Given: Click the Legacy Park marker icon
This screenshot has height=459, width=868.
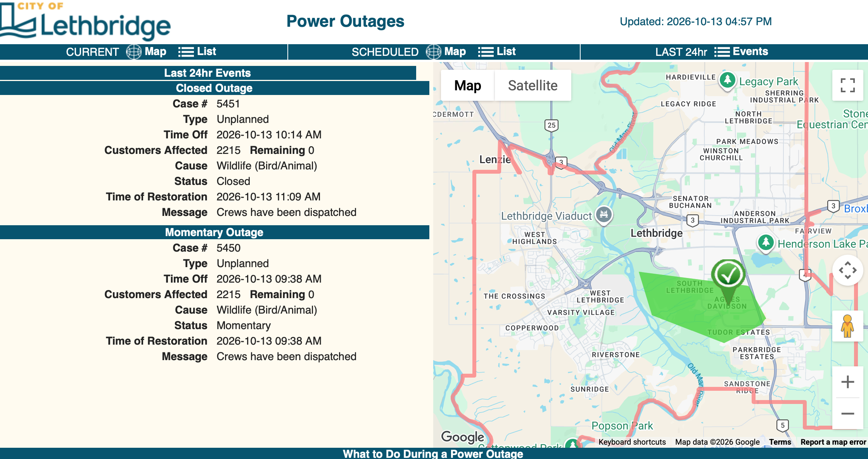Looking at the screenshot, I should click(728, 81).
